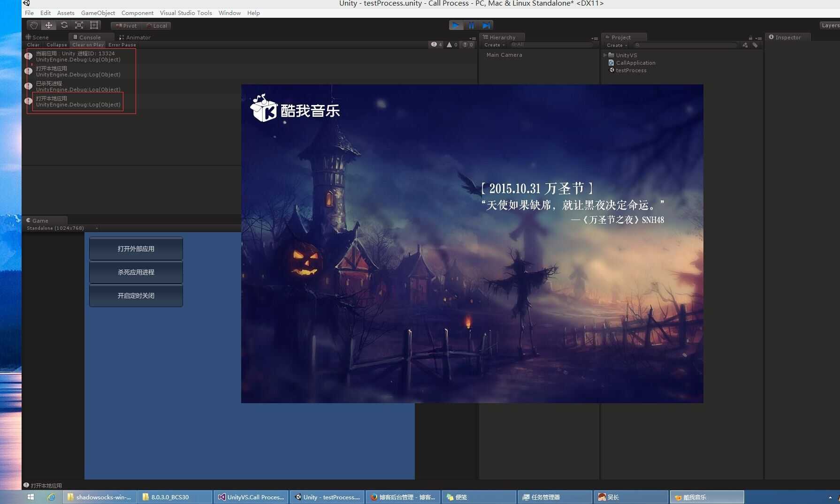Open Project search by label filter
Image resolution: width=840 pixels, height=504 pixels.
(755, 45)
